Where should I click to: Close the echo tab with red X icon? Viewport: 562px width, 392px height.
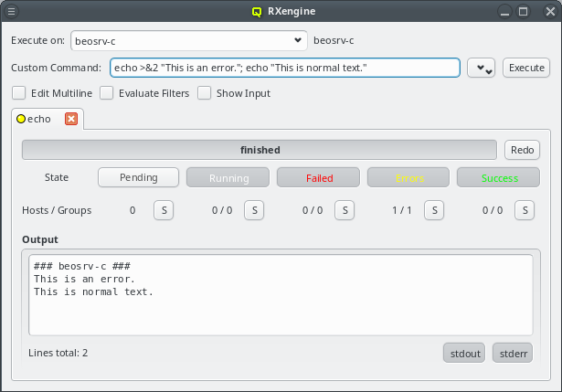pos(71,119)
